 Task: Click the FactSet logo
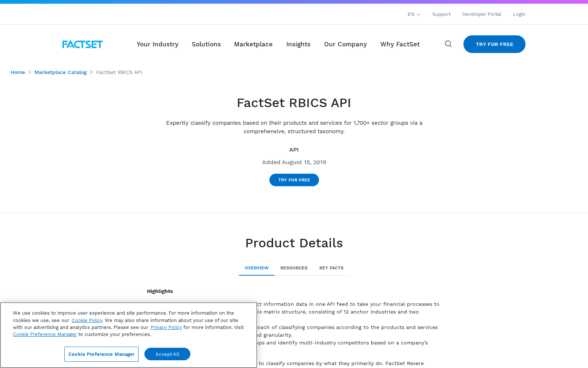click(x=82, y=44)
